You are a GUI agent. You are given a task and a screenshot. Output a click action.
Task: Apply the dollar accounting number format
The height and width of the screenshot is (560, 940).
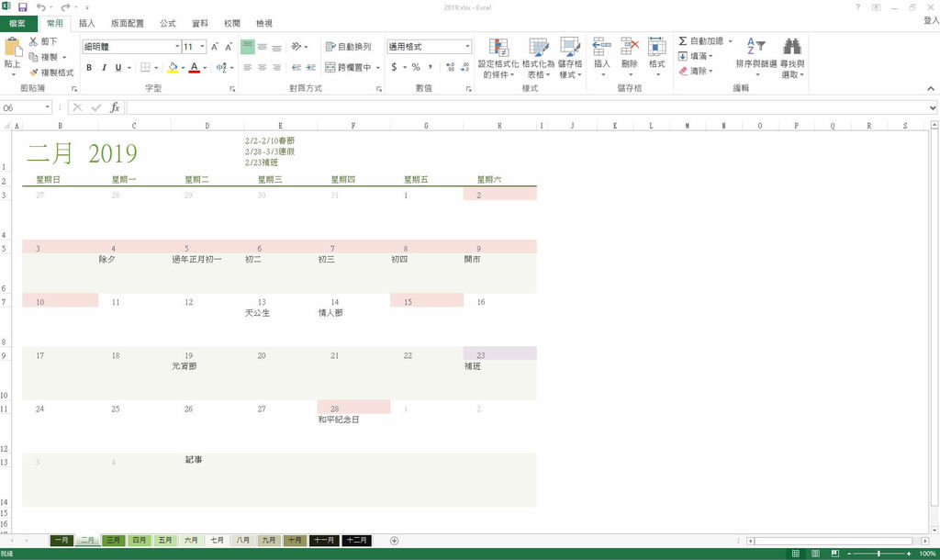coord(394,67)
